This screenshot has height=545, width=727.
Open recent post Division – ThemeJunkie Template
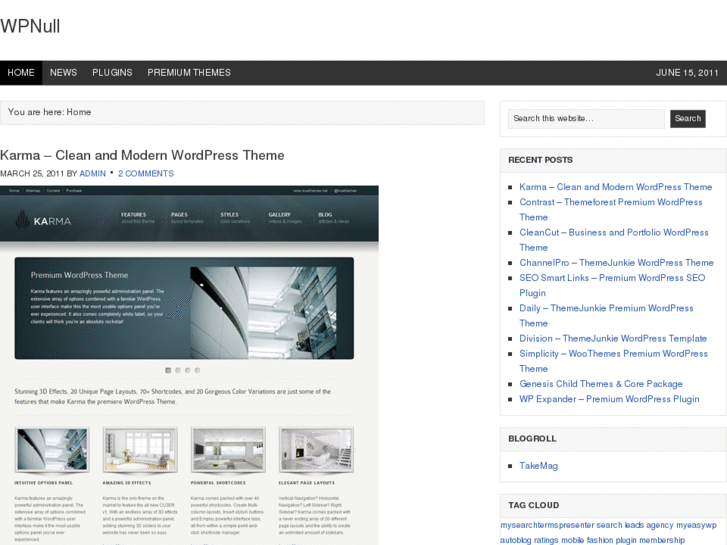pyautogui.click(x=613, y=339)
